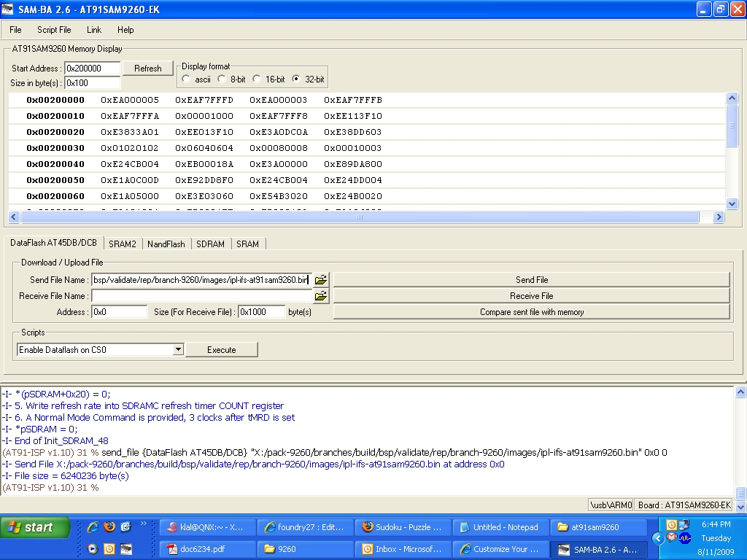Select ascii display format
This screenshot has width=747, height=560.
[187, 79]
